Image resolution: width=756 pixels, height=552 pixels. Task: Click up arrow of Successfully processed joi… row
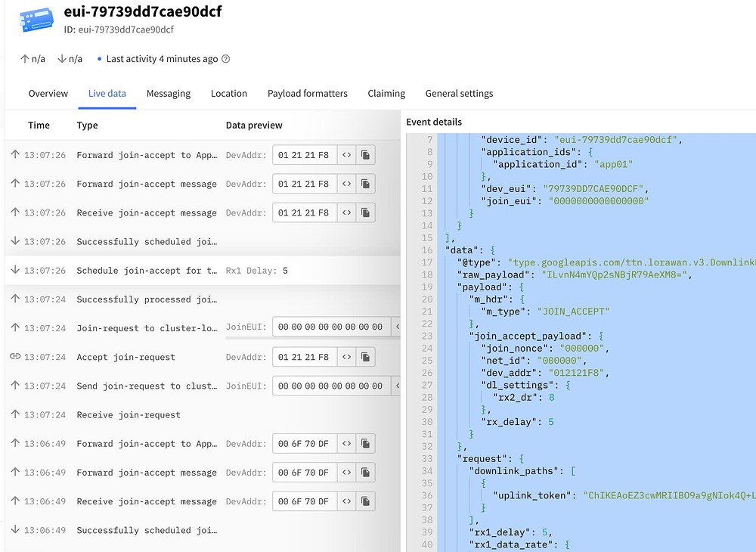click(15, 299)
